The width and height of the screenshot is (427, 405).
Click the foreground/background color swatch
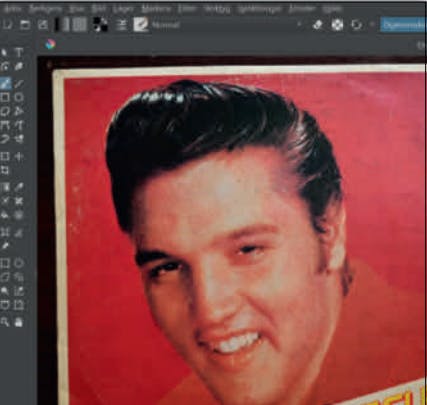click(x=100, y=25)
